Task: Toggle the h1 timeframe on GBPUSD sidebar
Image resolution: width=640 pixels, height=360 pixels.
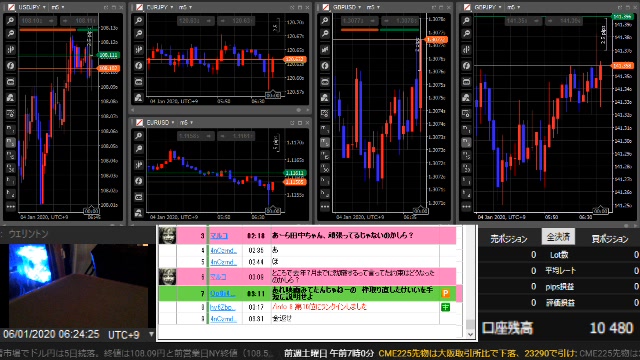Action: 325,181
